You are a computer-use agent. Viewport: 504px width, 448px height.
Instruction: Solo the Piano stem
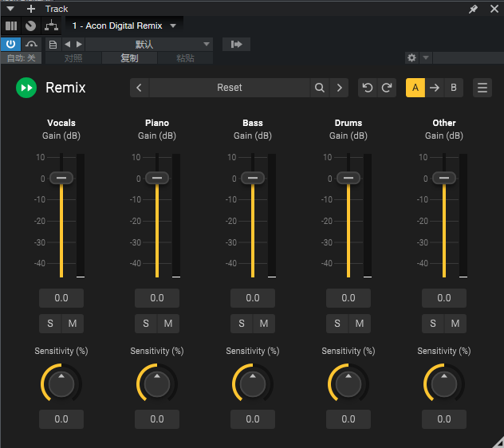click(x=146, y=324)
